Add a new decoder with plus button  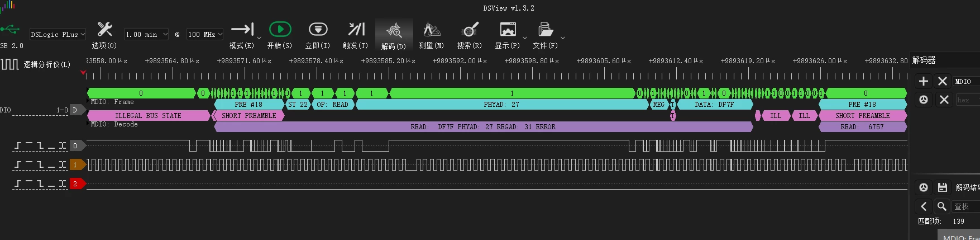pos(924,81)
